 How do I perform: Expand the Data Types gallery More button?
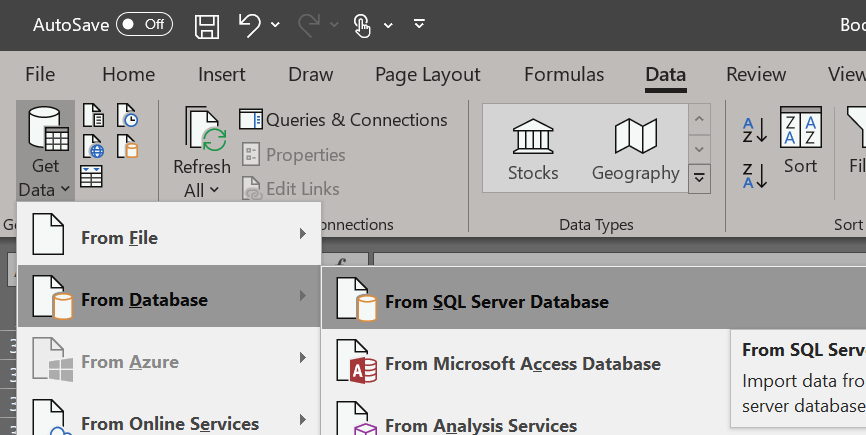click(x=699, y=178)
